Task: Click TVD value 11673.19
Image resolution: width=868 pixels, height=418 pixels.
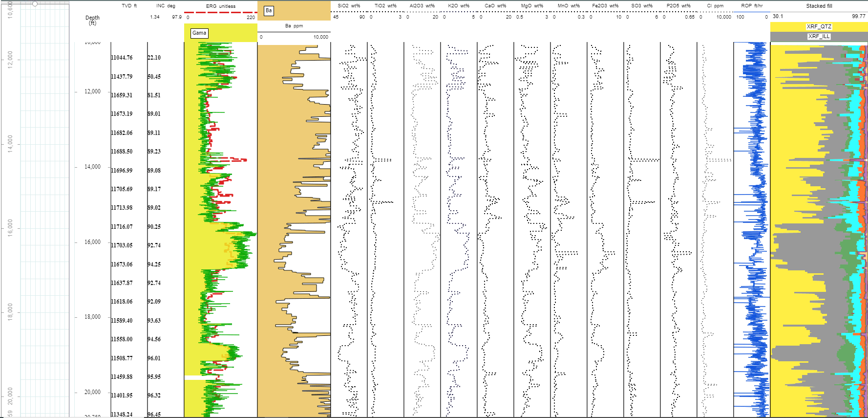Action: [x=122, y=114]
